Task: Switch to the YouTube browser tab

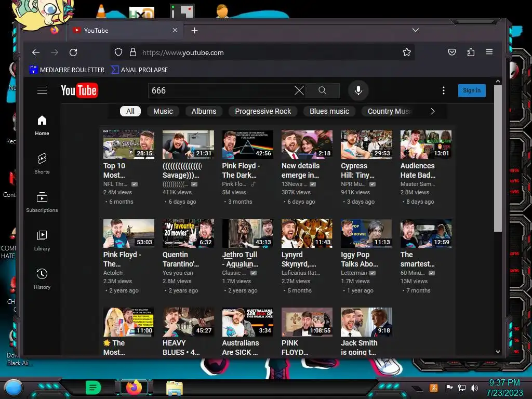Action: (126, 31)
